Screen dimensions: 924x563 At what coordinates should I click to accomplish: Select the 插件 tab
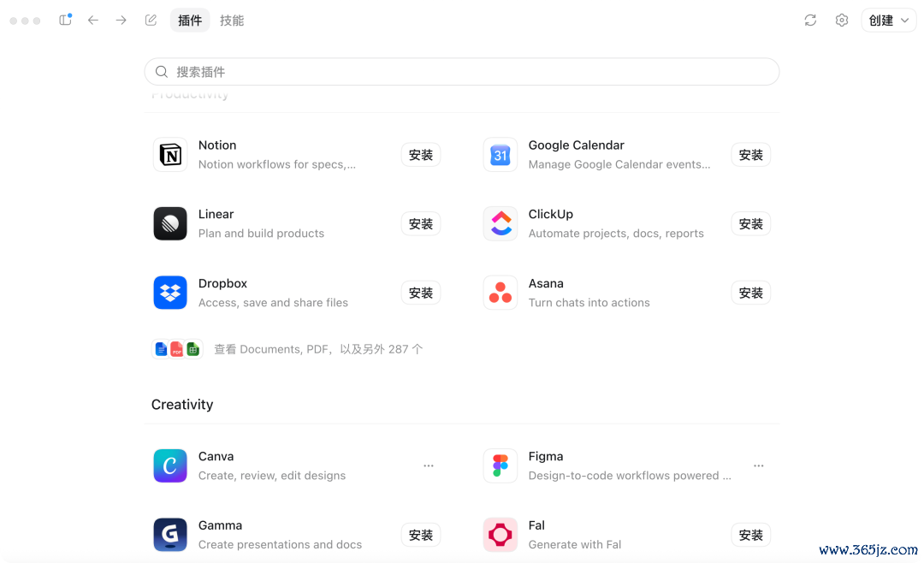click(x=190, y=21)
